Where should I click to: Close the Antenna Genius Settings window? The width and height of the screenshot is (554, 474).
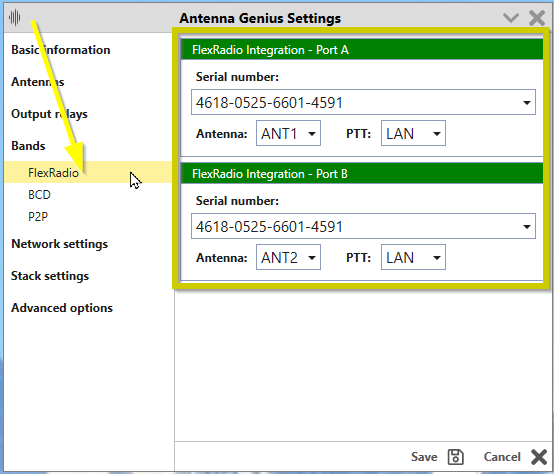point(537,18)
